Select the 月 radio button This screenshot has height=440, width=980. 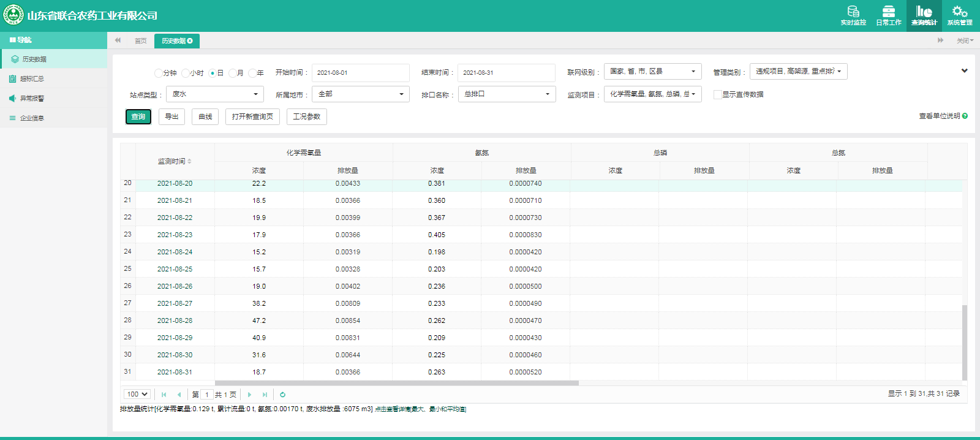(233, 73)
